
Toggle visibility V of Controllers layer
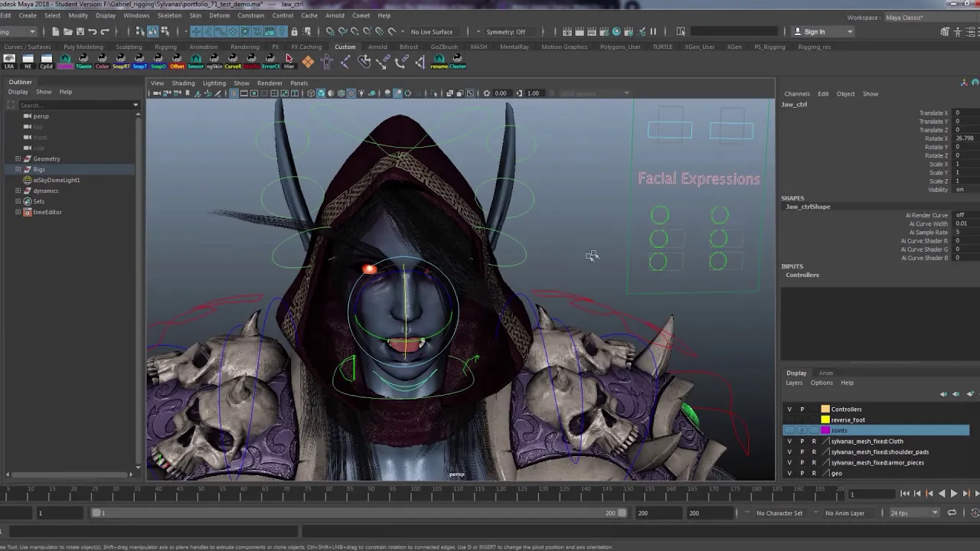coord(789,409)
